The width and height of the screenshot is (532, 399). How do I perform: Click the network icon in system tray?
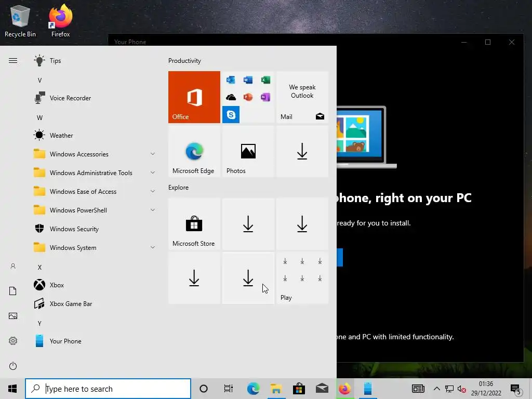[449, 389]
